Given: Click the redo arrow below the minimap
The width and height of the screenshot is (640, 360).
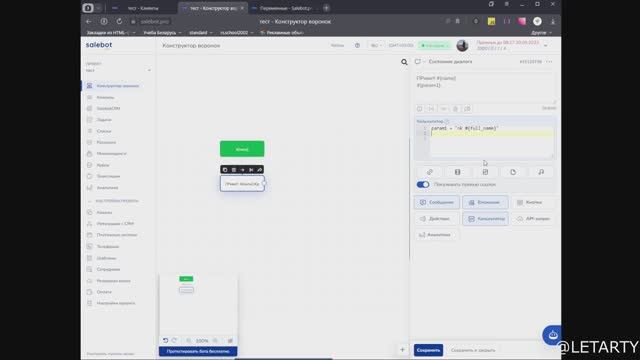Looking at the screenshot, I should point(174,340).
